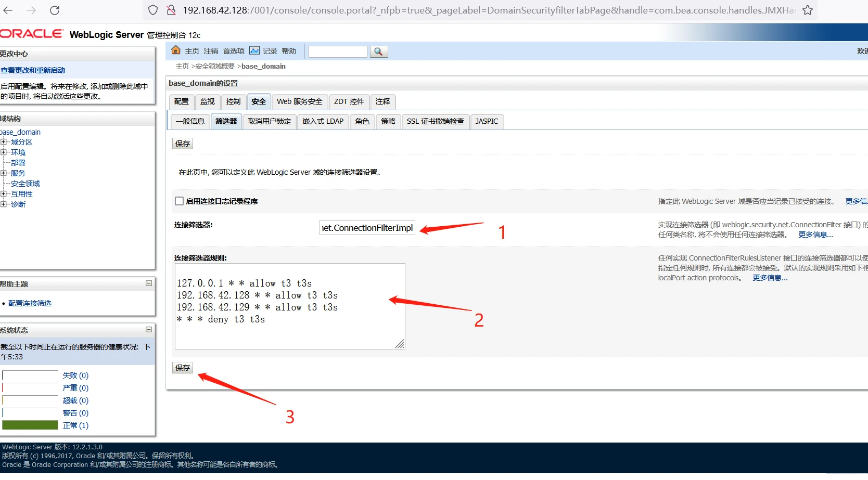
Task: Open the ZDT 控件 tab
Action: point(349,102)
